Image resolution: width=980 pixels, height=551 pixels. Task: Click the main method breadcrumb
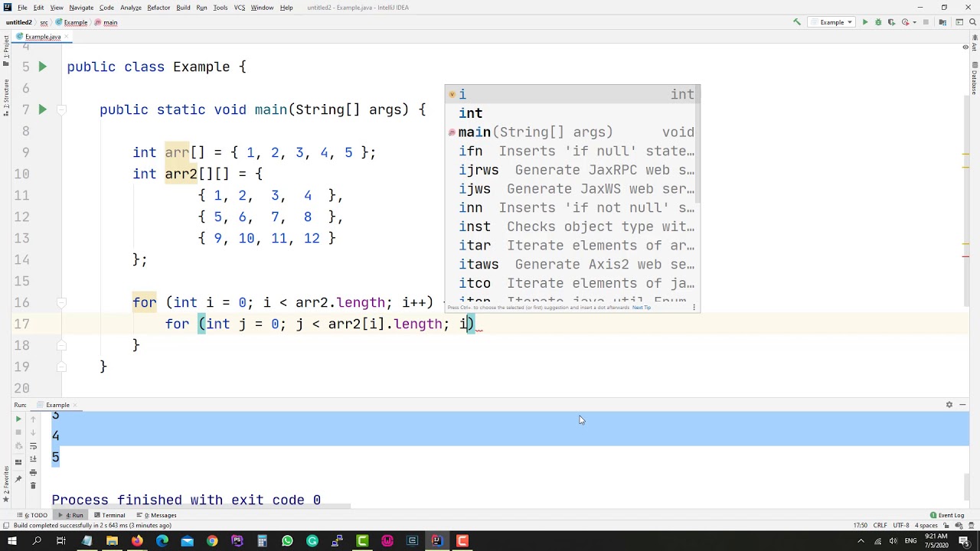106,22
